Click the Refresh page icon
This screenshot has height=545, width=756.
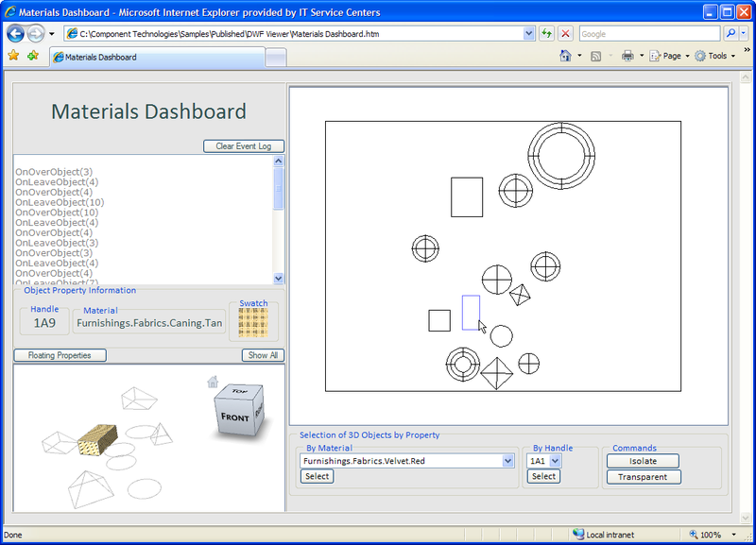coord(547,33)
